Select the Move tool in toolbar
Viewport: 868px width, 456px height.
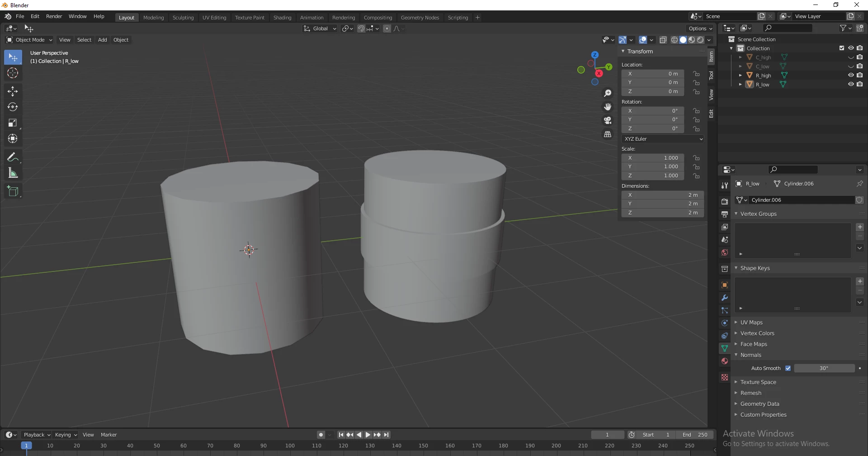[x=13, y=91]
